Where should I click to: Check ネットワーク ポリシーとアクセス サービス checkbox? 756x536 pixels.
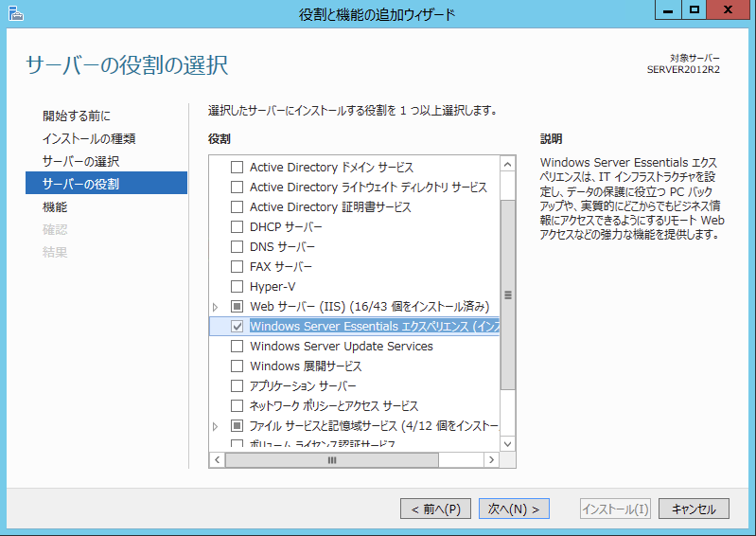(x=237, y=405)
